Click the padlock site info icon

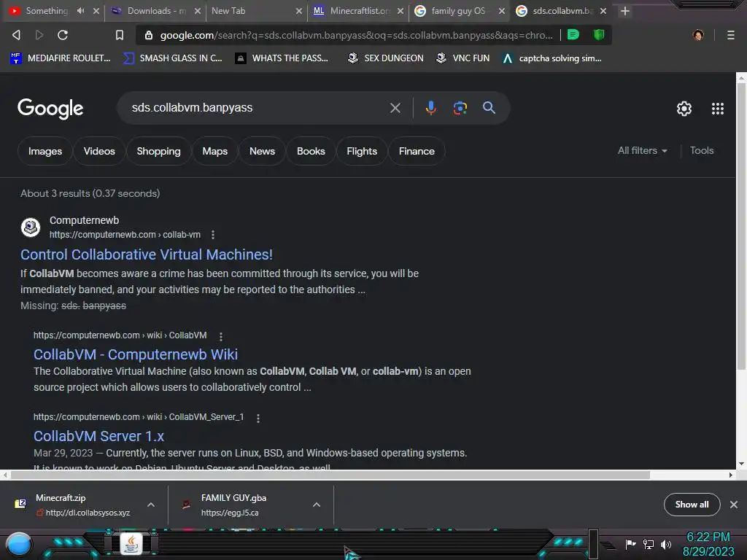149,35
